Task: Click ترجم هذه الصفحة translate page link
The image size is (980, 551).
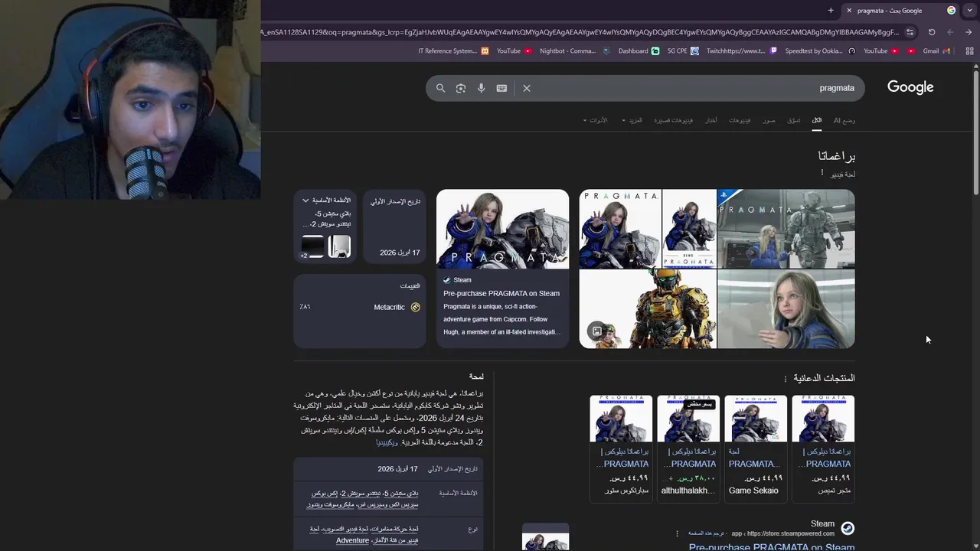Action: (x=704, y=533)
